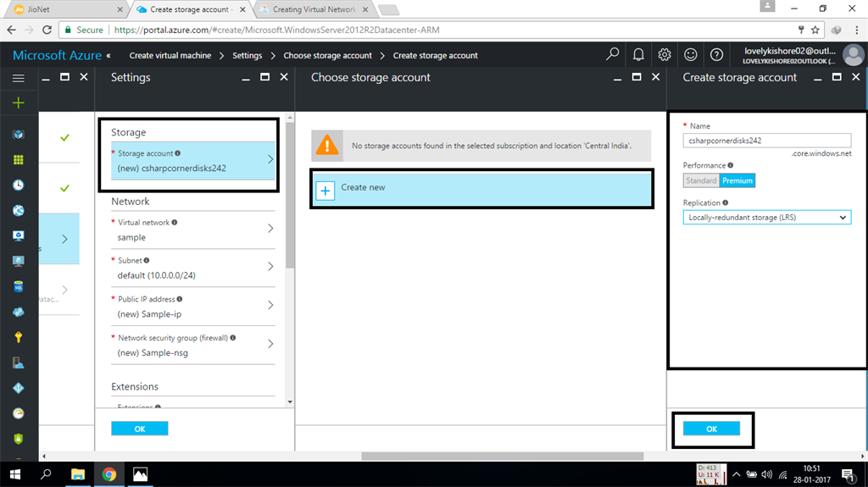
Task: Click the Windows taskbar search icon
Action: [x=46, y=474]
